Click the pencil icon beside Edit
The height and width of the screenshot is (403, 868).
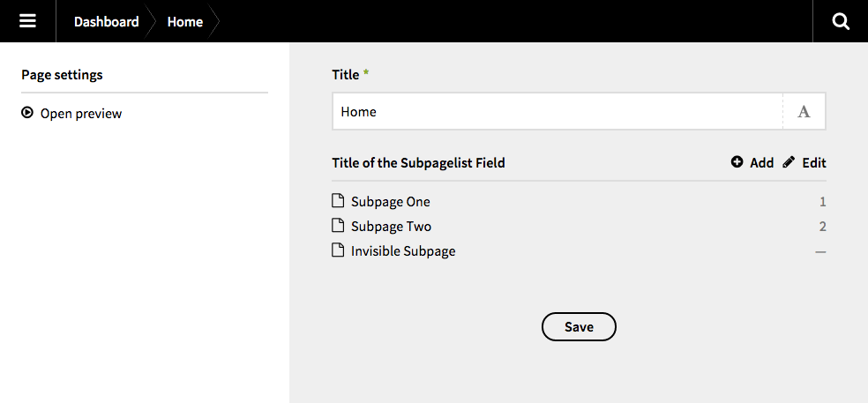coord(789,162)
